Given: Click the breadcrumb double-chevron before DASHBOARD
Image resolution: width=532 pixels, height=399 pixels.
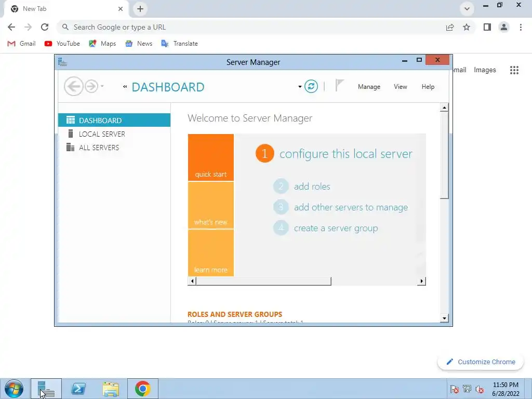Looking at the screenshot, I should pyautogui.click(x=125, y=87).
